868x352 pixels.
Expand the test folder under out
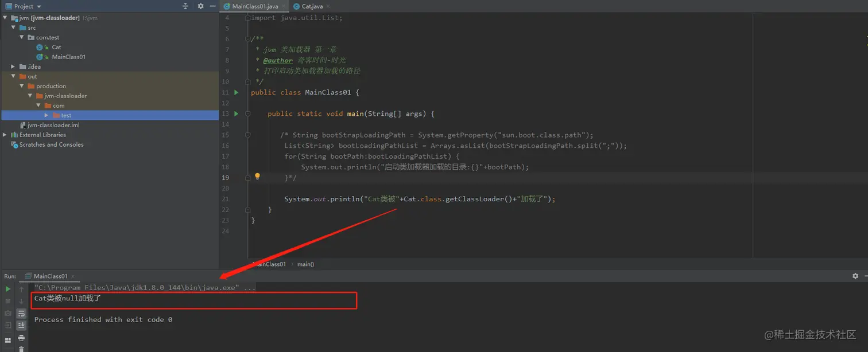pos(46,115)
